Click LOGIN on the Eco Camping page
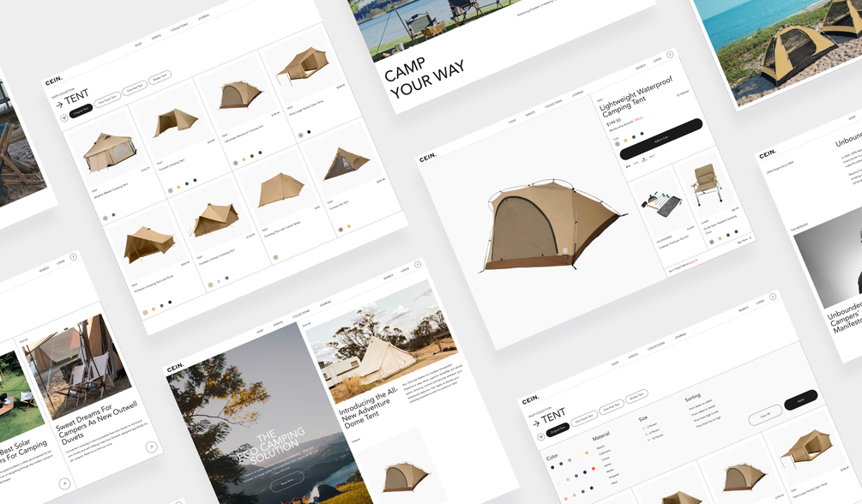 405,270
